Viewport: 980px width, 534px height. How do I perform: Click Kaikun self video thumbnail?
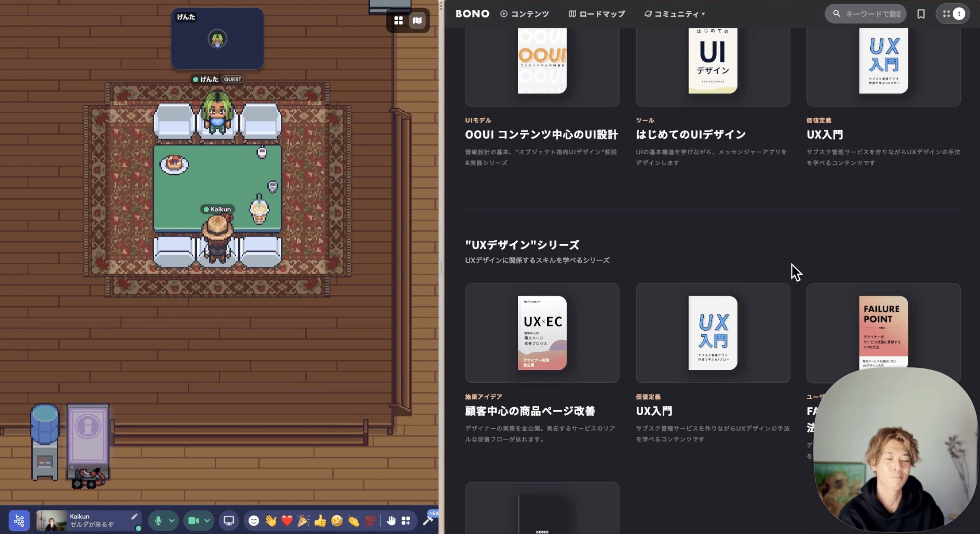click(51, 520)
